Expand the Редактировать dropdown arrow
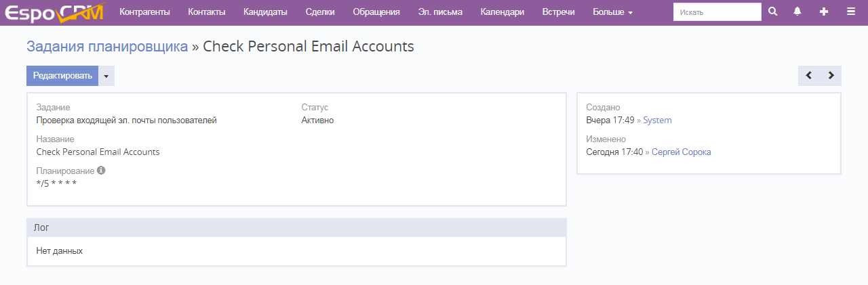 106,76
